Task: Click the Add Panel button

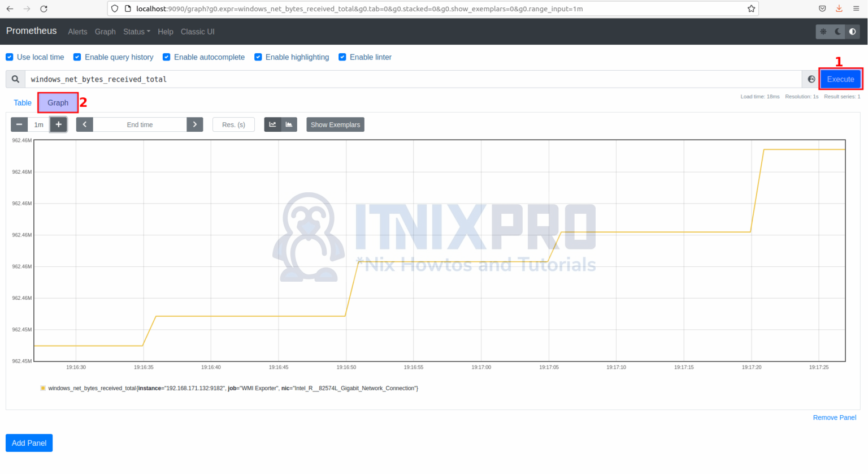Action: click(29, 443)
